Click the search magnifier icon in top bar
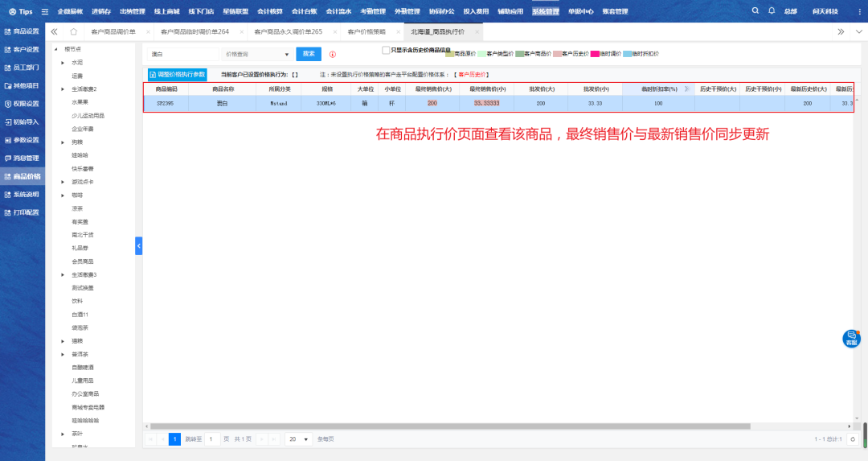Screen dimensions: 868x461 [755, 11]
